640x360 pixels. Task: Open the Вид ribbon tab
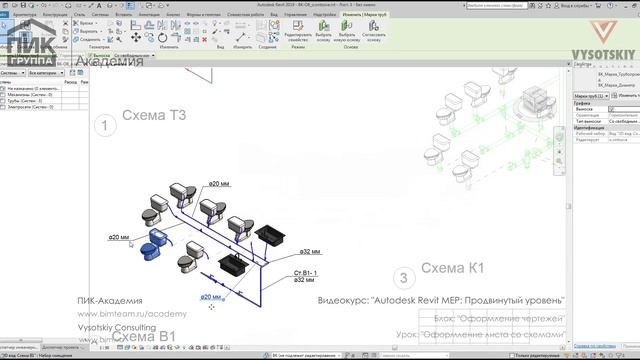click(x=274, y=14)
